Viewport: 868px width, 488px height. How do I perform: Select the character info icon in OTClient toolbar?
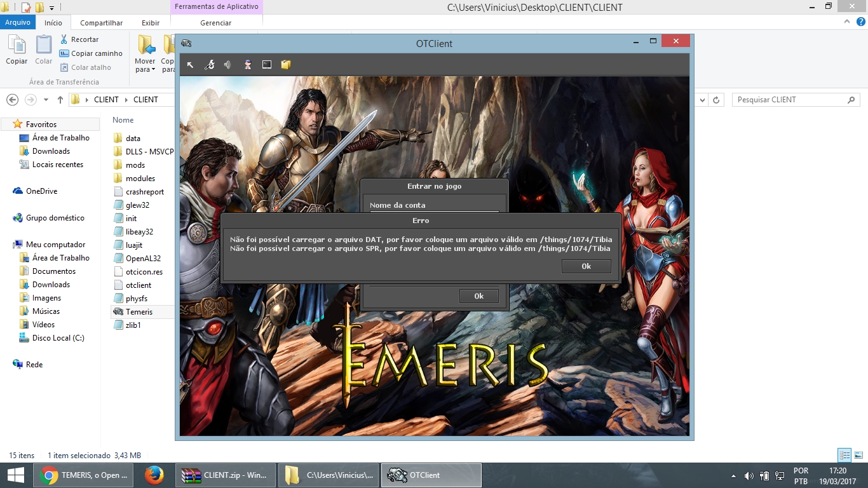247,64
